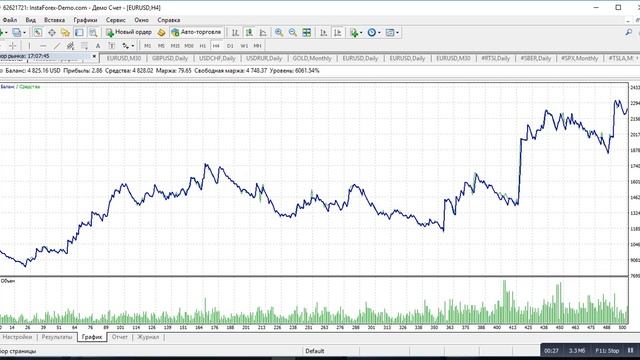Expand the Indicators dropdown arrow
This screenshot has width=640, height=360.
coord(361,33)
